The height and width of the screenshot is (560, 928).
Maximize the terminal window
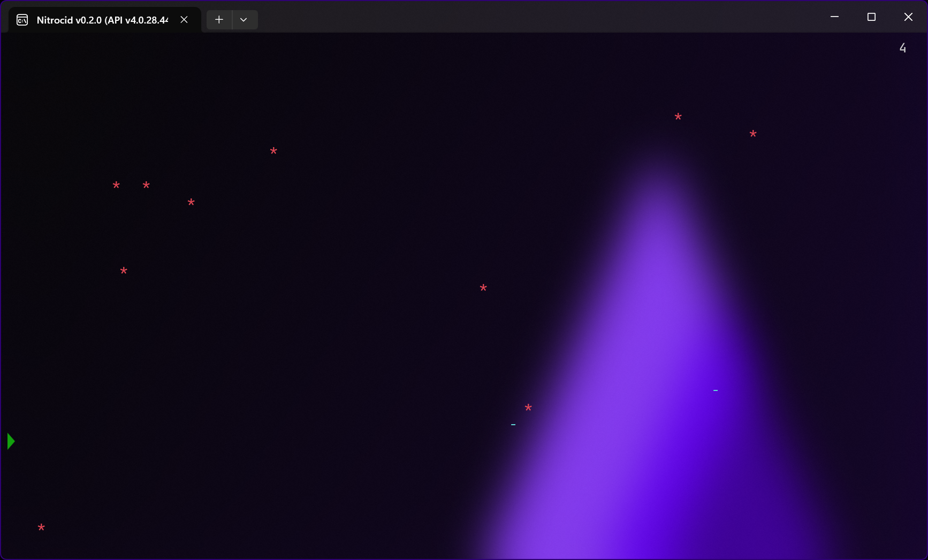(871, 17)
